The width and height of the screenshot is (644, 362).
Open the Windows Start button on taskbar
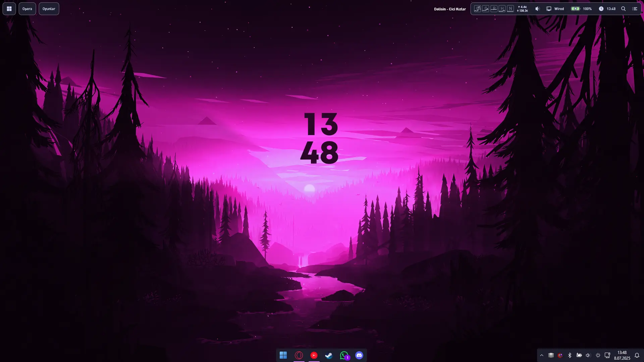pos(283,355)
